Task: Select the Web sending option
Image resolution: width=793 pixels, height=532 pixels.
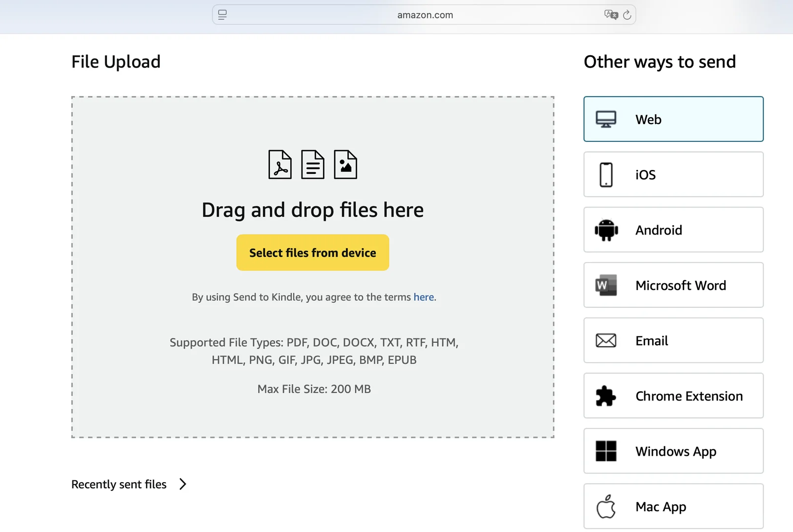Action: click(x=673, y=119)
